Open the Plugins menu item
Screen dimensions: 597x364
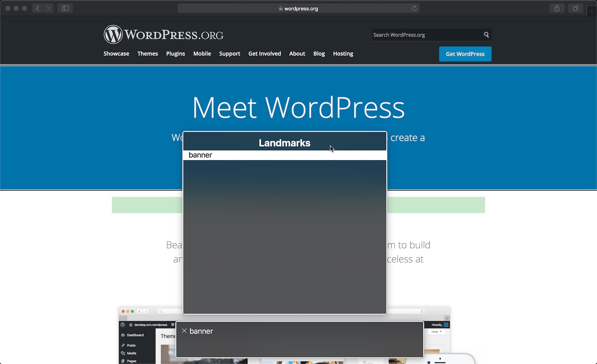(175, 53)
